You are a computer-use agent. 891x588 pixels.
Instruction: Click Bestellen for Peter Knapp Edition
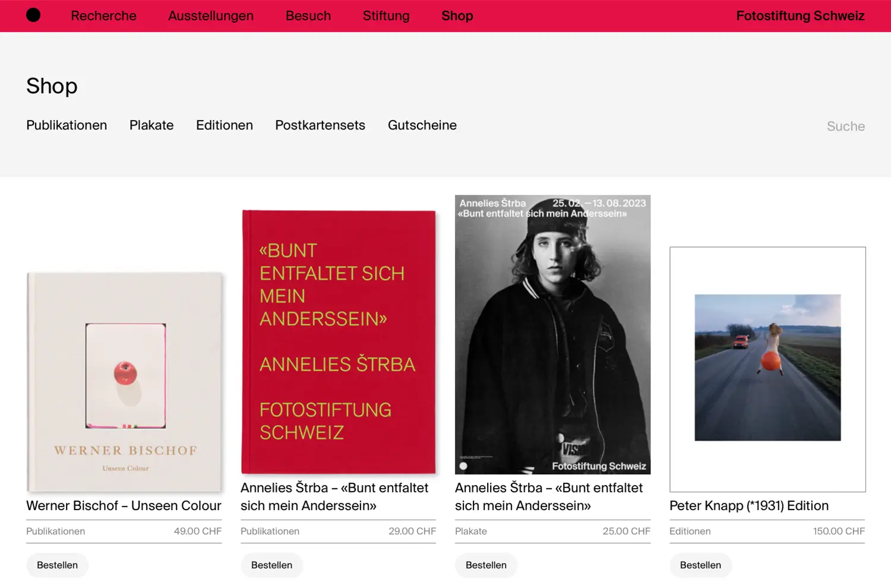[700, 565]
